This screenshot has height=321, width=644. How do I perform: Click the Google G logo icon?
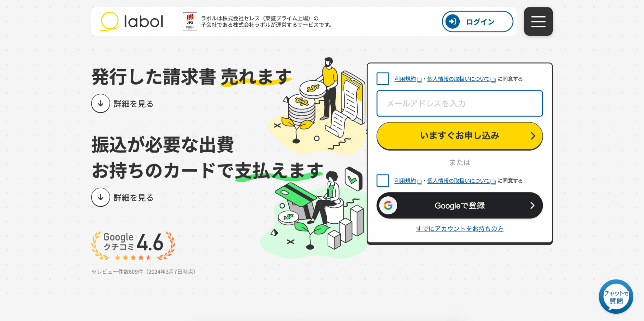(x=388, y=205)
